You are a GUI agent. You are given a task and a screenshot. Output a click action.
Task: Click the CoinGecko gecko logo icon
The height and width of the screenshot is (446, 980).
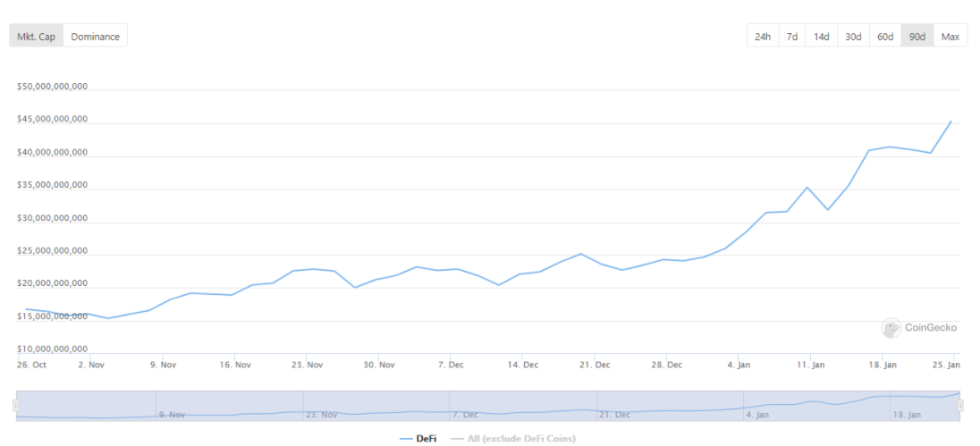(x=891, y=328)
